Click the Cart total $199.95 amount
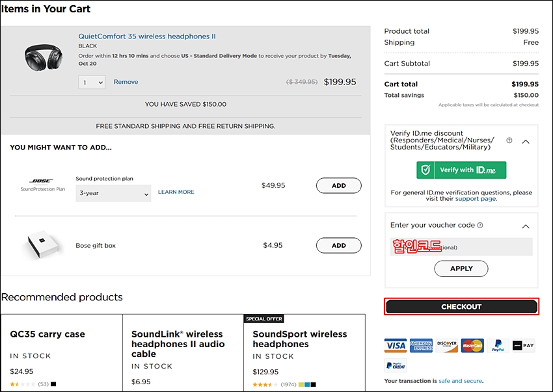 coord(525,84)
